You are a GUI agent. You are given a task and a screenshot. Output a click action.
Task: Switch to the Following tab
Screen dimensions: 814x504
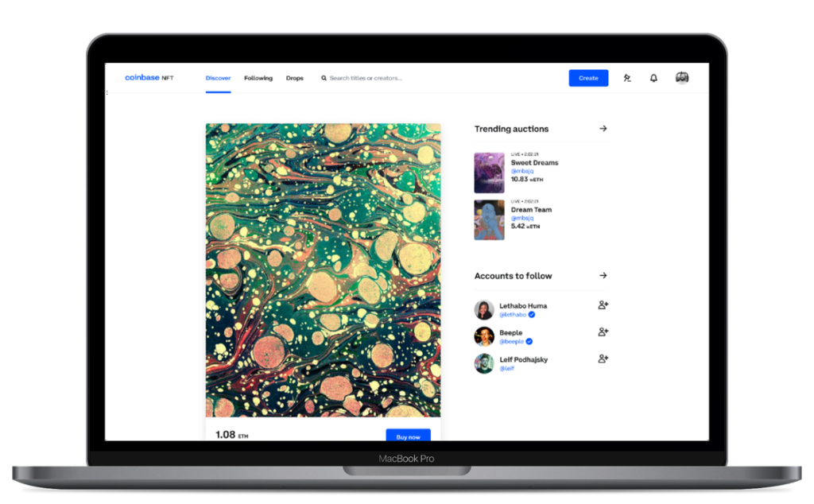click(258, 78)
